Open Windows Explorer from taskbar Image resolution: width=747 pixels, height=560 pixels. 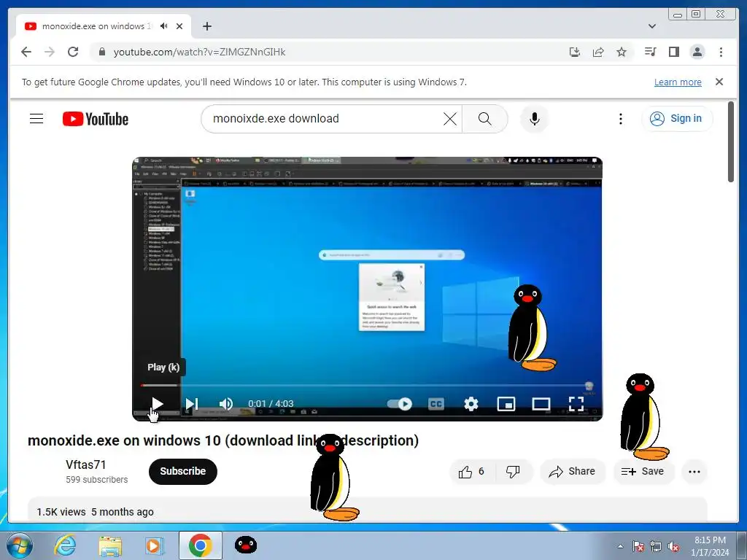(110, 545)
